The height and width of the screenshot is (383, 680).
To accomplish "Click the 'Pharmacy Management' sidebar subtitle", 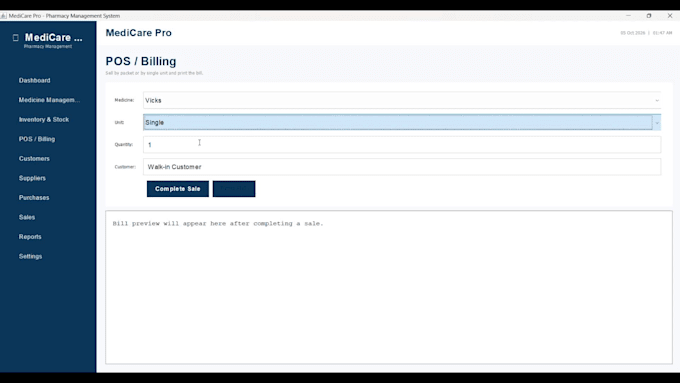I will tap(48, 46).
